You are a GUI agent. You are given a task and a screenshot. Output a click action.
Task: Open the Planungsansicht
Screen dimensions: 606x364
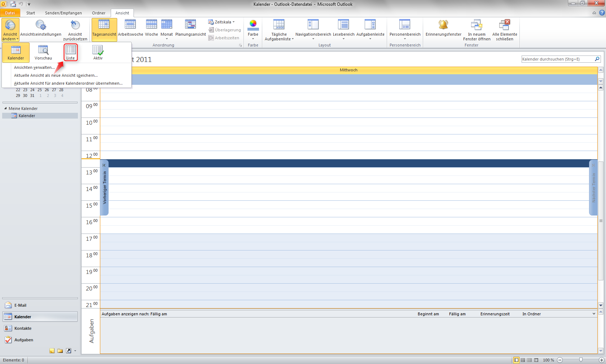(190, 29)
